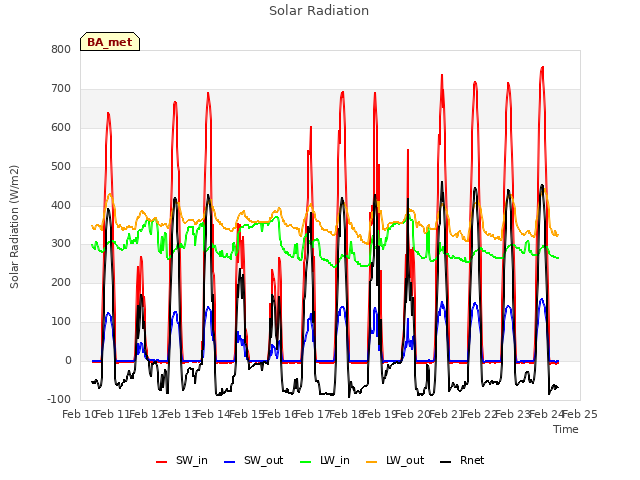Click the Solar Radiation chart title
Screen dimensions: 640x480
pyautogui.click(x=319, y=11)
